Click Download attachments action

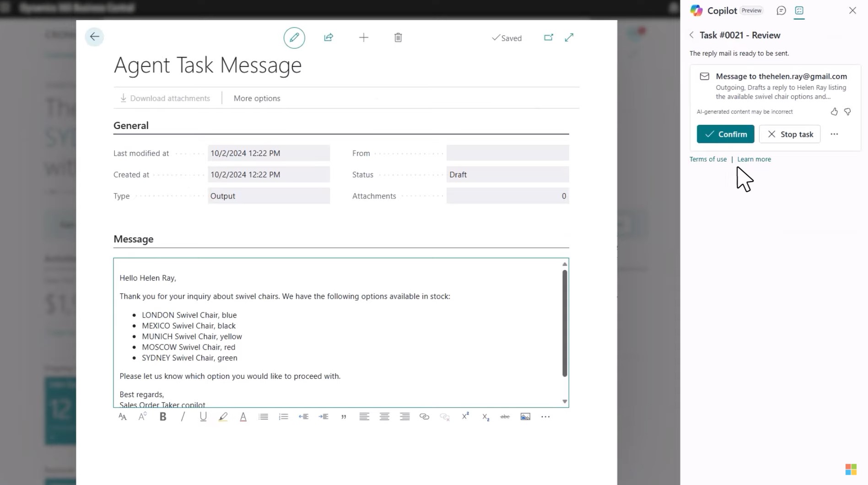point(165,98)
